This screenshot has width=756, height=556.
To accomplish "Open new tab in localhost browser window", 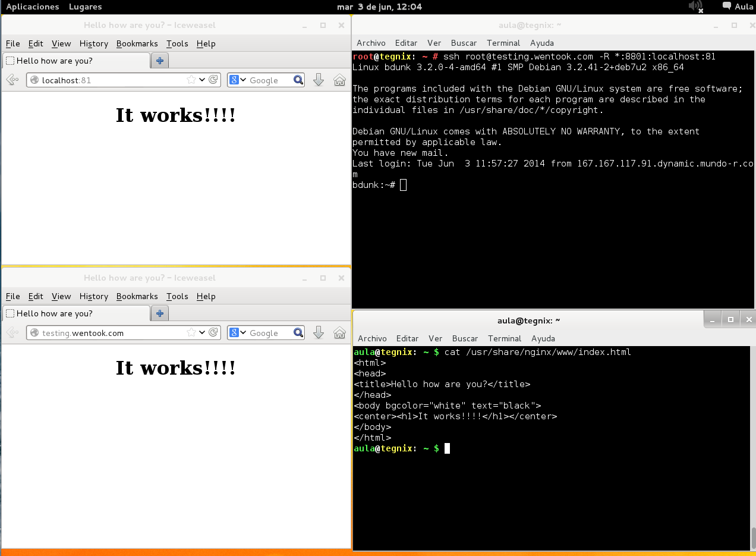I will (x=160, y=61).
